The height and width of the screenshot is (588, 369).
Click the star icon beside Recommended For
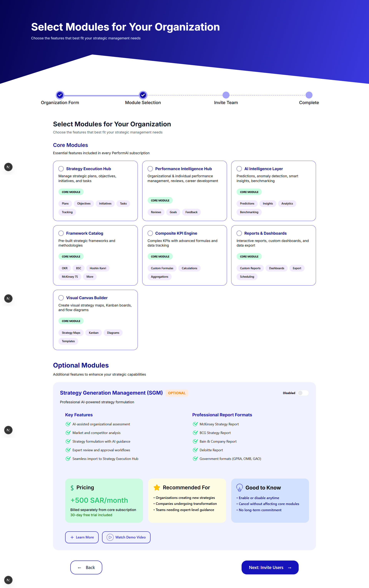[x=156, y=488]
